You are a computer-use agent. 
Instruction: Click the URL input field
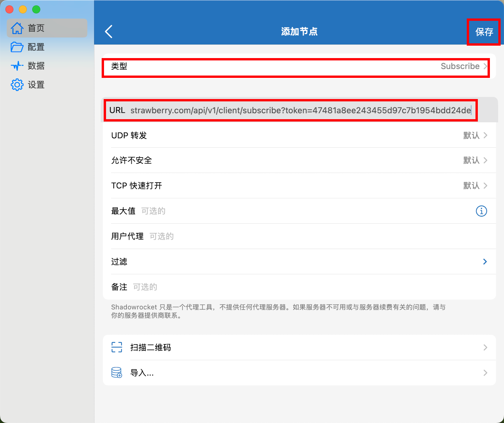click(x=301, y=110)
